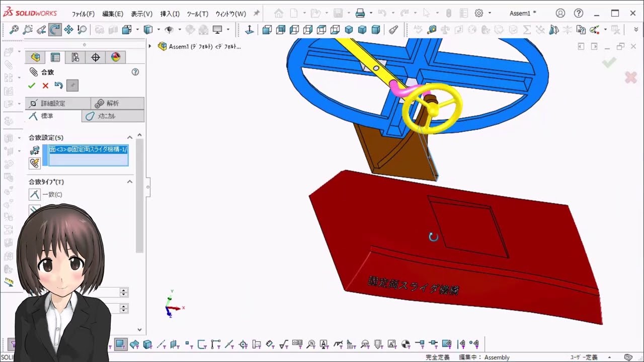
Task: Open the Help question mark in title bar
Action: point(579,13)
